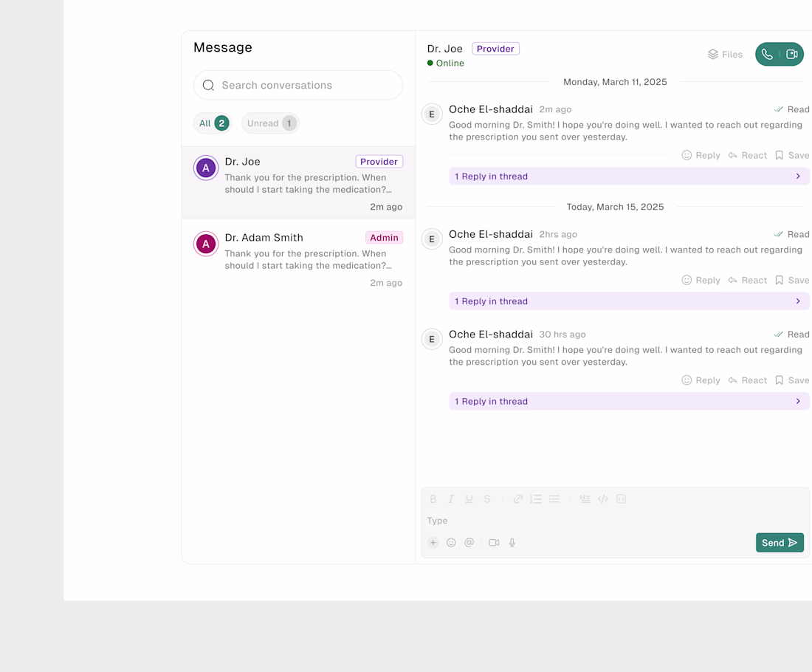Save the 2hrs ago message
The height and width of the screenshot is (672, 812).
pos(792,281)
